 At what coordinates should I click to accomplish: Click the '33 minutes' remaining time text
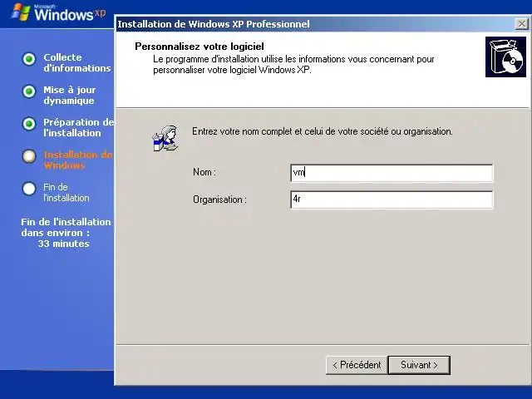point(63,244)
